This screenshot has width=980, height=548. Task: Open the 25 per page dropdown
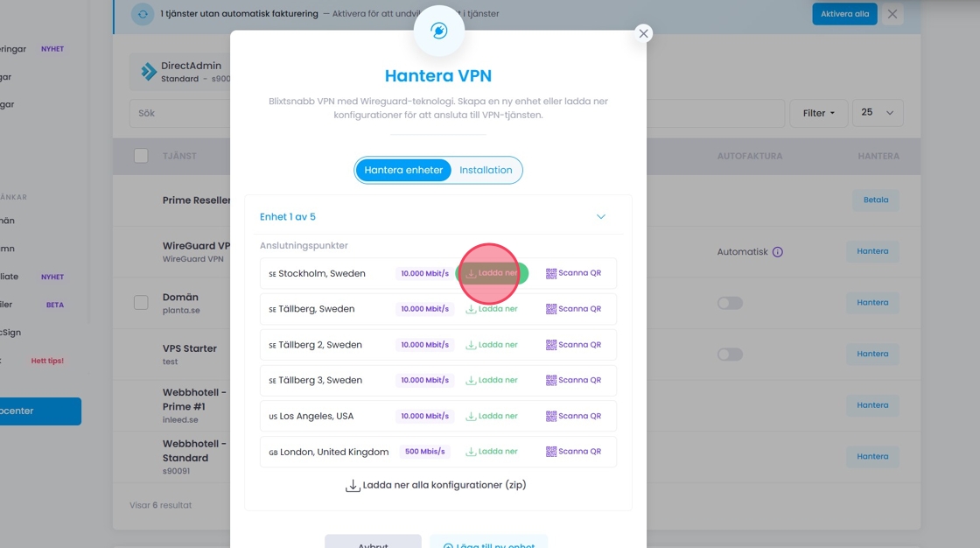(878, 113)
